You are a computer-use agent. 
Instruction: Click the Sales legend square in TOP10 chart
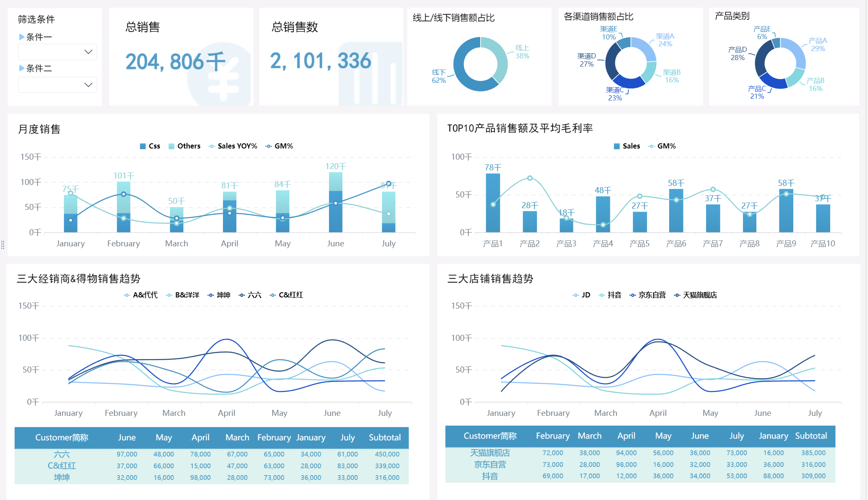pos(617,146)
